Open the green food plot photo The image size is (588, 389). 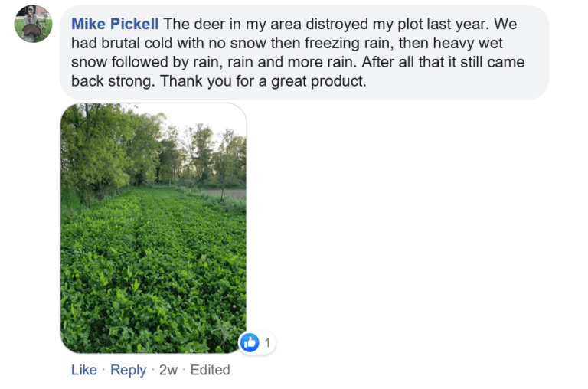tap(153, 228)
